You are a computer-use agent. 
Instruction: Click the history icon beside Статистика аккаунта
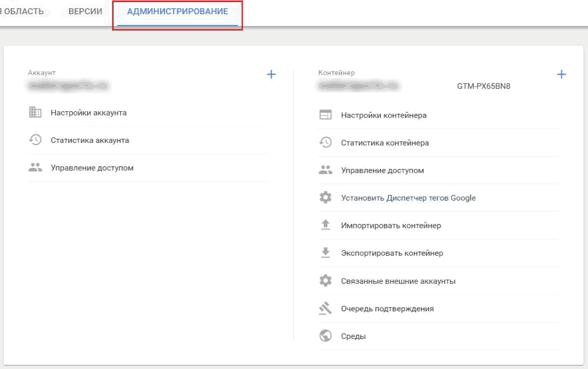(x=35, y=140)
